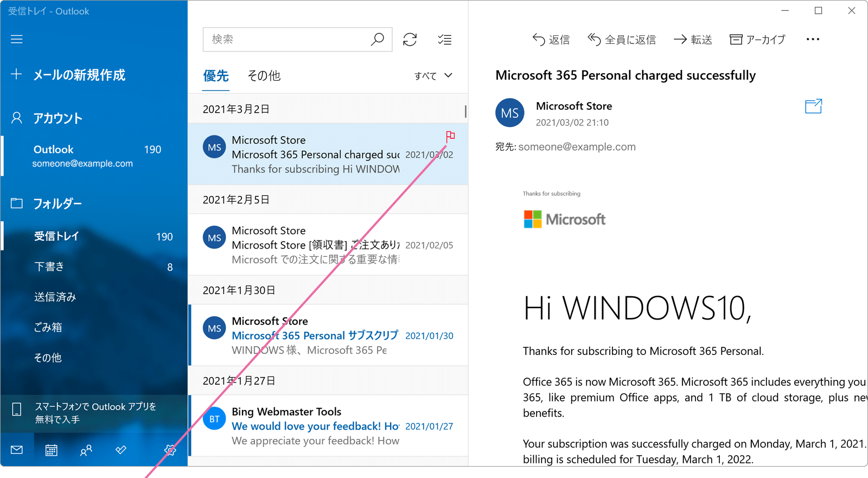
Task: Open the アカウント section
Action: coord(58,118)
